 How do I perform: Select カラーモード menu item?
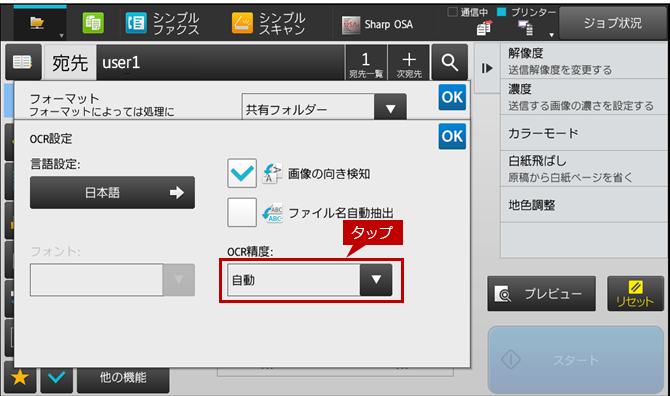584,133
